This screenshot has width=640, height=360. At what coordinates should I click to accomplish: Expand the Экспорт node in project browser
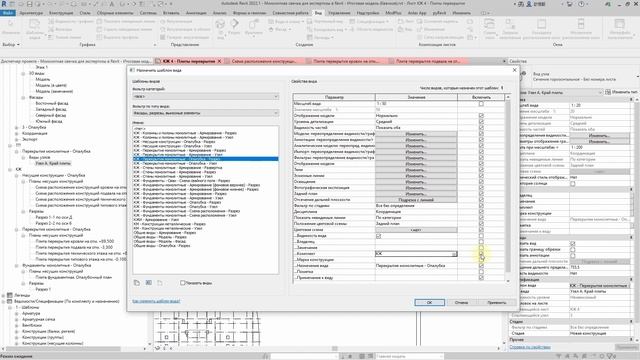[17, 140]
